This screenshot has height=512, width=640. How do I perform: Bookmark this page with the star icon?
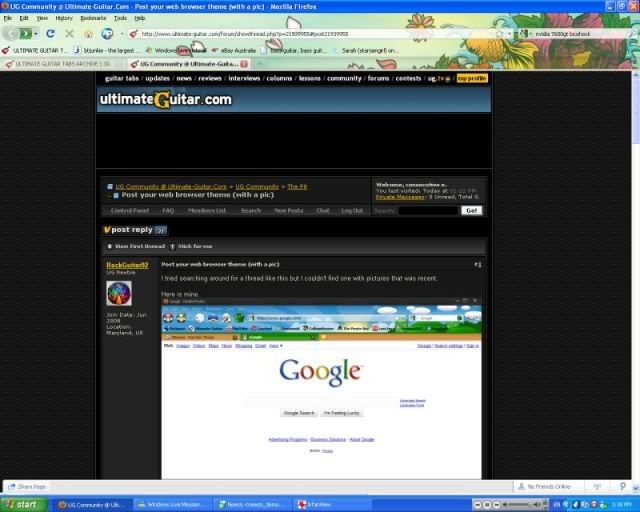coord(500,34)
